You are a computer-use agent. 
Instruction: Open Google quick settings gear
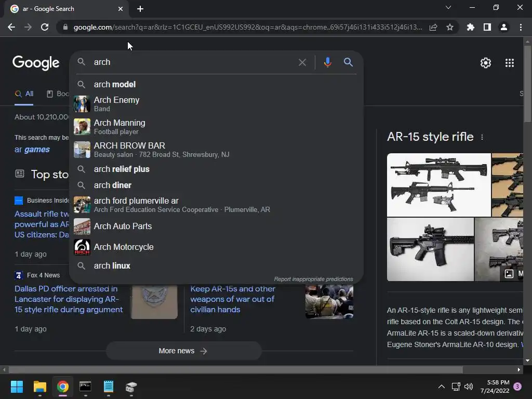(486, 63)
